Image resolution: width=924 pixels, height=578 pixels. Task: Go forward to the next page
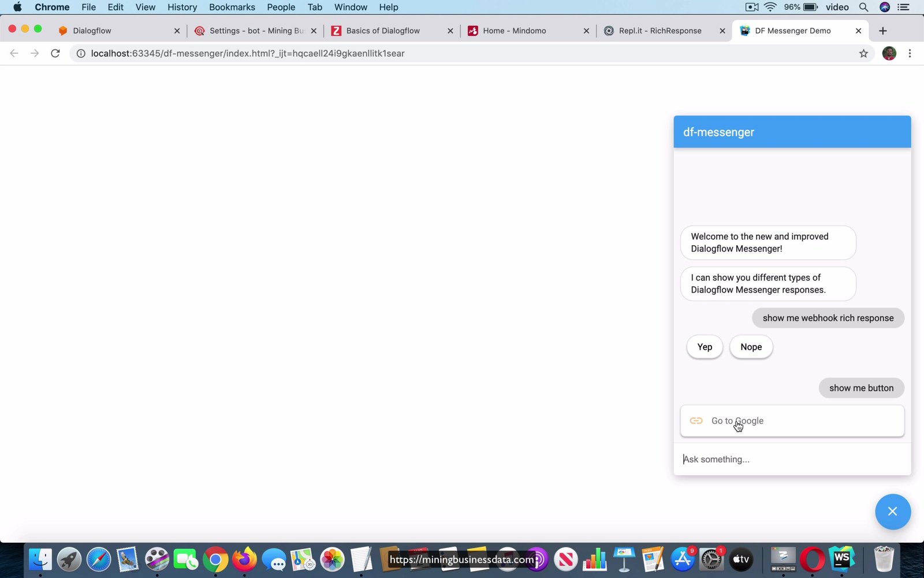[x=35, y=53]
